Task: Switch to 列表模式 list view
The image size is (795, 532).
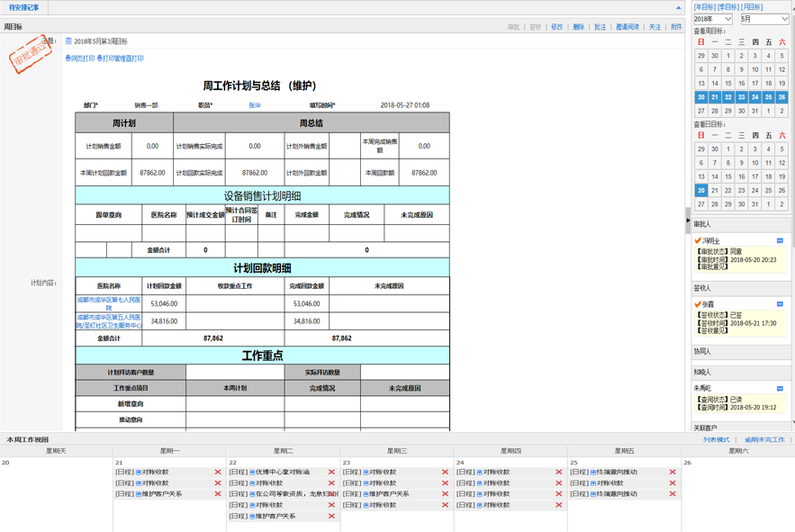Action: 716,439
